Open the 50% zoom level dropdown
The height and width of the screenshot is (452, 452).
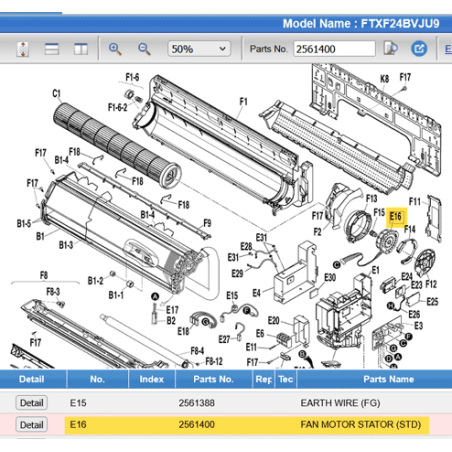[199, 49]
